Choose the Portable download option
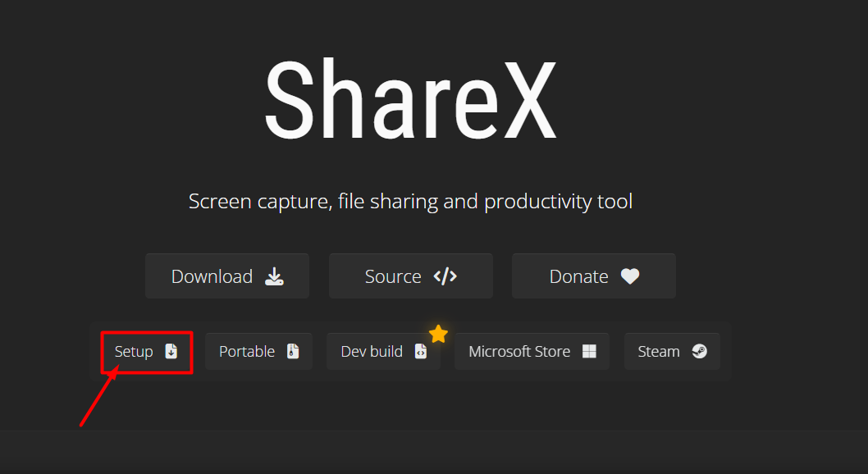The height and width of the screenshot is (474, 868). [x=258, y=351]
